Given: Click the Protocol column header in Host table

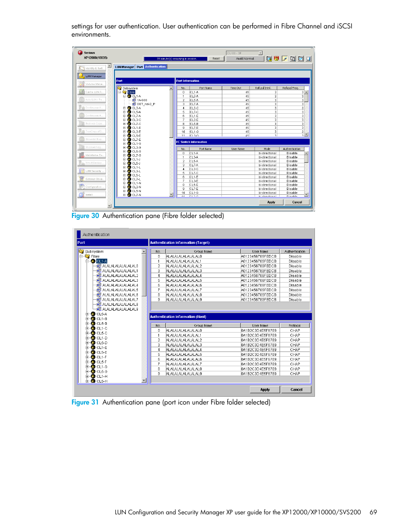Looking at the screenshot, I should [295, 326].
